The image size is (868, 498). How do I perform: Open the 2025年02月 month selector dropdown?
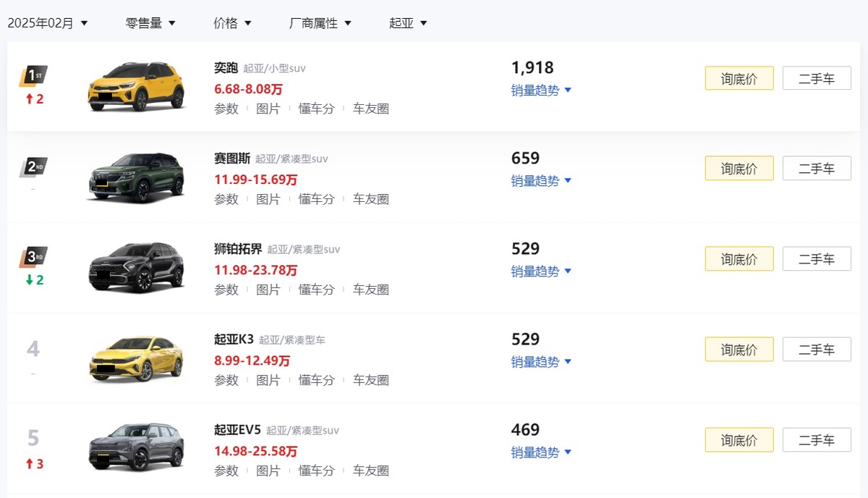[x=47, y=22]
